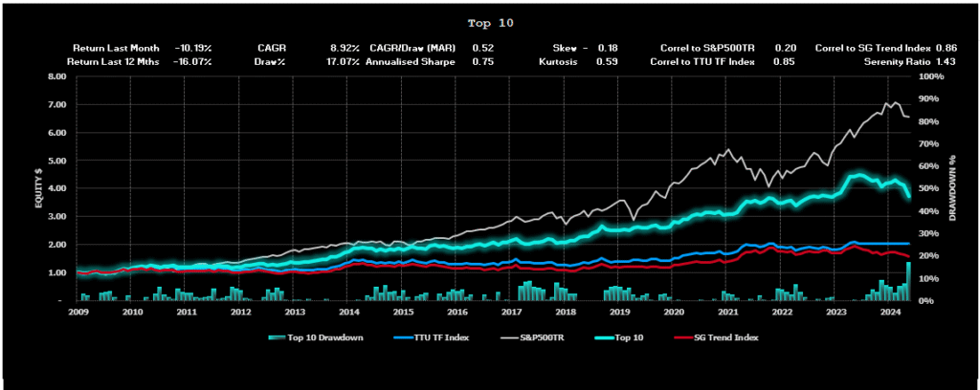Select the Return Last 12 Mths value
Image resolution: width=980 pixels, height=390 pixels.
click(x=193, y=61)
